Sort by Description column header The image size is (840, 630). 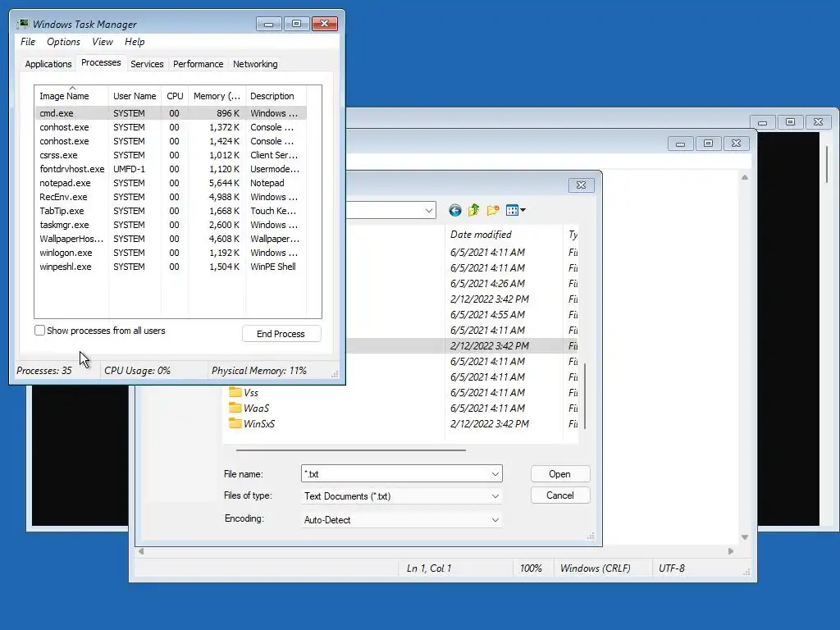276,96
